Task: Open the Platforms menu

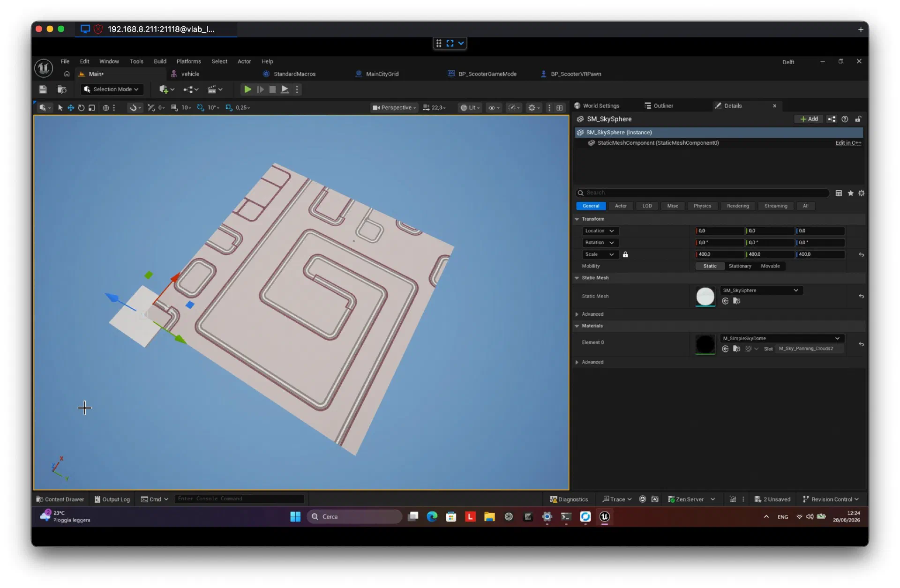Action: click(188, 61)
